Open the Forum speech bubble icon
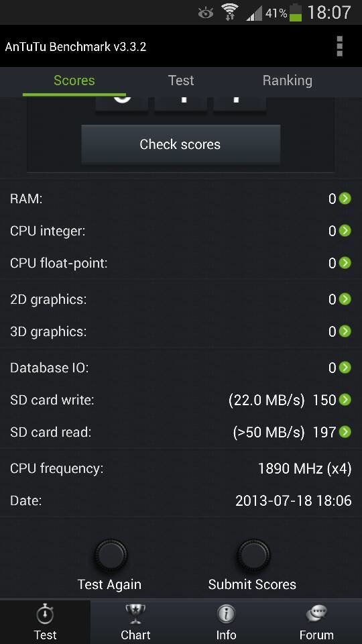Screen dimensions: 362x644 [316, 614]
